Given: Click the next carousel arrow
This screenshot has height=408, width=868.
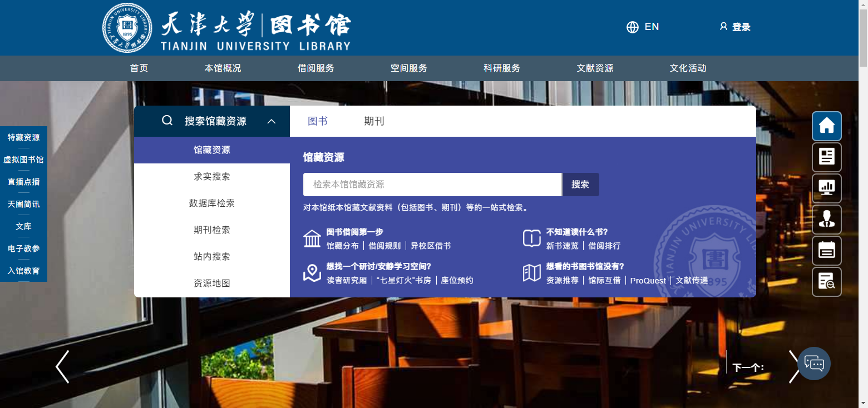Looking at the screenshot, I should tap(795, 367).
